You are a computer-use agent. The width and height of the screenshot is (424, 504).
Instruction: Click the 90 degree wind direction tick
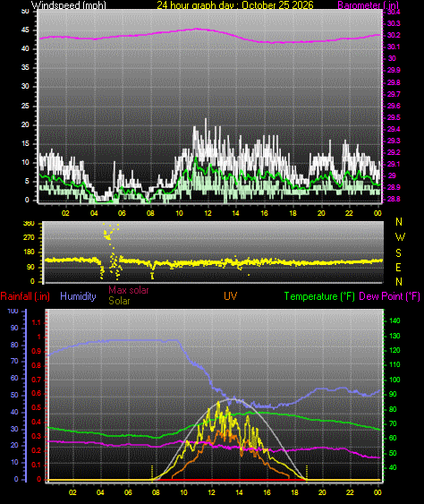coord(30,267)
